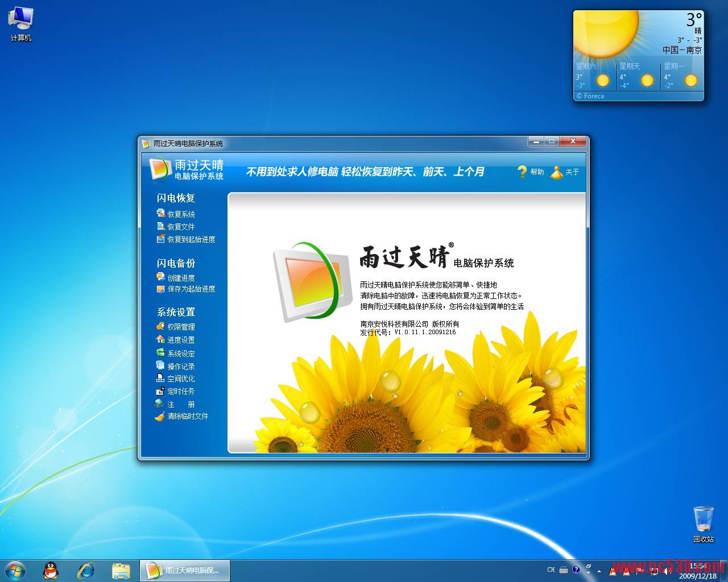Open 进度设置 progress settings
The image size is (728, 582).
pos(176,340)
